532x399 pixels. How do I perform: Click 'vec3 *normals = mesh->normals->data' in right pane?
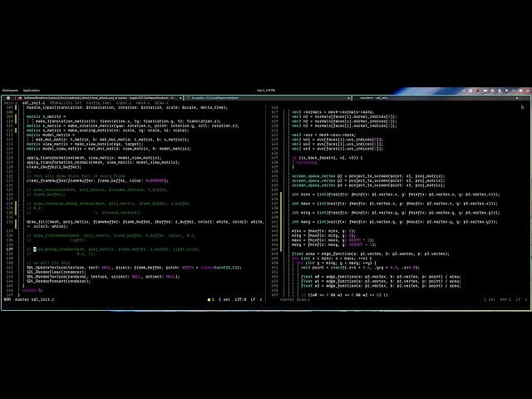(x=332, y=112)
